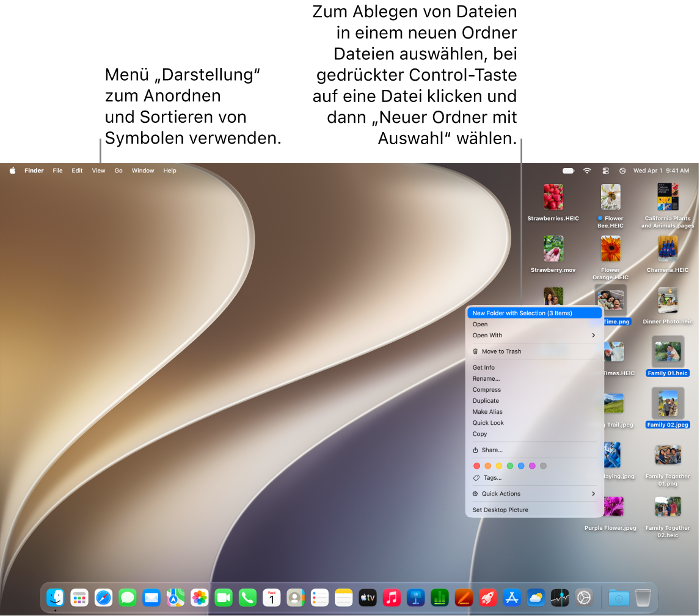
Task: Open the Downloads folder in Dock
Action: tap(619, 598)
